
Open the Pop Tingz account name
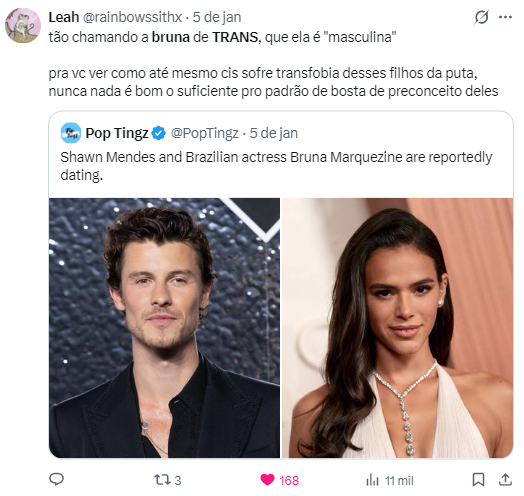tap(117, 133)
